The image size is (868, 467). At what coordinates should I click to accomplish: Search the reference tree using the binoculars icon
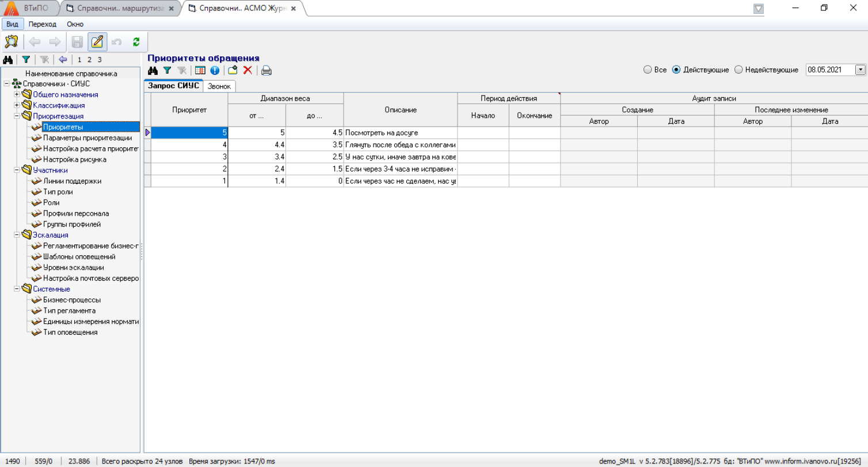8,59
